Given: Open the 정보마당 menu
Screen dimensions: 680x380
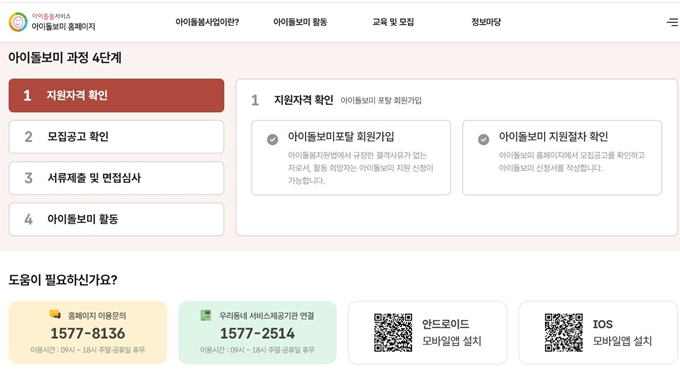Looking at the screenshot, I should click(x=486, y=22).
